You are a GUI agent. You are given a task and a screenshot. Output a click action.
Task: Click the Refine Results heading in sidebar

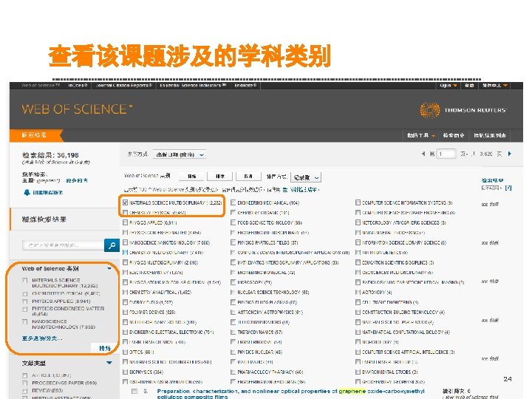click(x=44, y=219)
